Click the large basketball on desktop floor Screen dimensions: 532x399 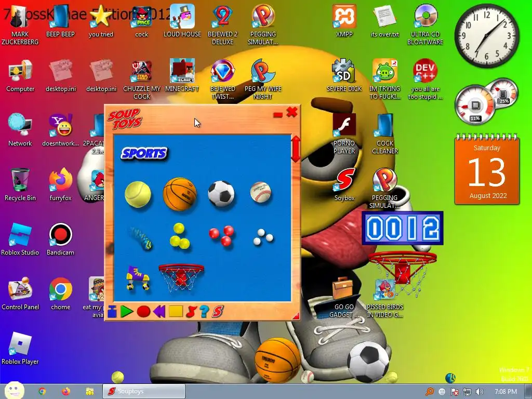pyautogui.click(x=277, y=361)
